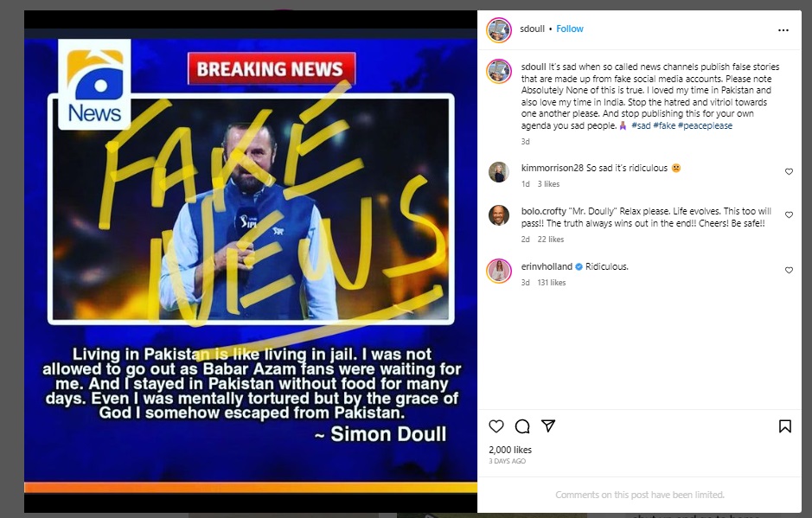Open the #peaceplease hashtag
This screenshot has width=812, height=518.
tap(705, 125)
